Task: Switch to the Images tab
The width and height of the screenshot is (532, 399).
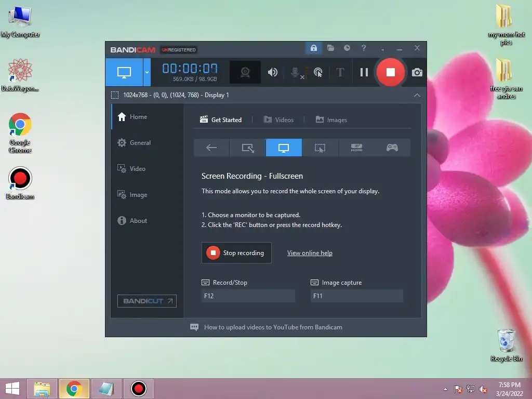Action: click(x=331, y=120)
